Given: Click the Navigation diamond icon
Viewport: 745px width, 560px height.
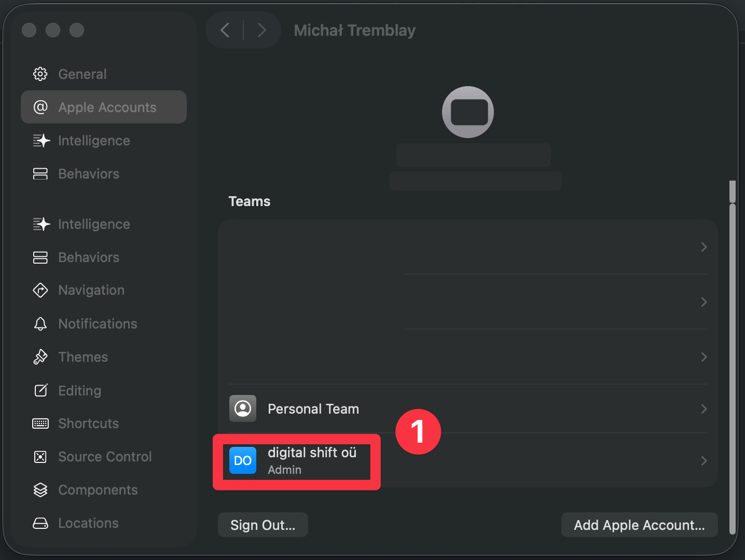Looking at the screenshot, I should [40, 290].
